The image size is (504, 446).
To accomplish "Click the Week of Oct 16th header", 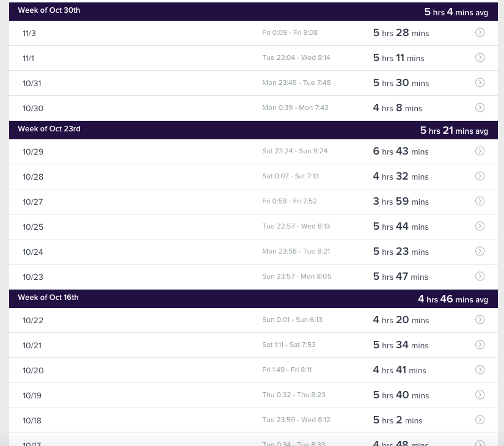I will click(x=48, y=298).
